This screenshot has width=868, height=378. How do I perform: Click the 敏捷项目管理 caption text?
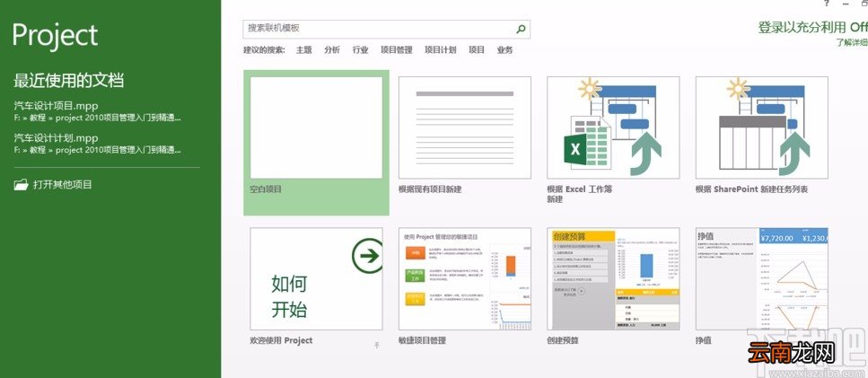tap(423, 340)
